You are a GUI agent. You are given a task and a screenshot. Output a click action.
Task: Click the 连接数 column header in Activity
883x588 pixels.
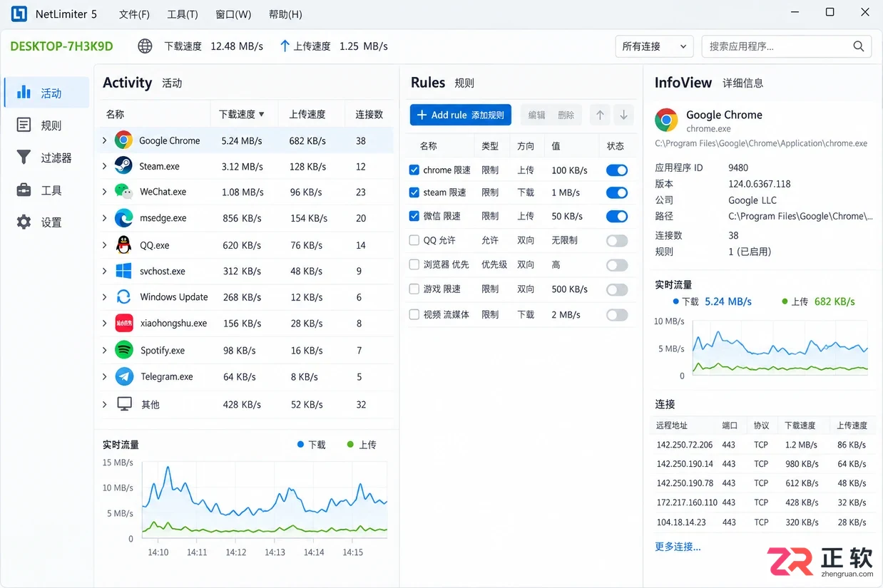[x=369, y=114]
